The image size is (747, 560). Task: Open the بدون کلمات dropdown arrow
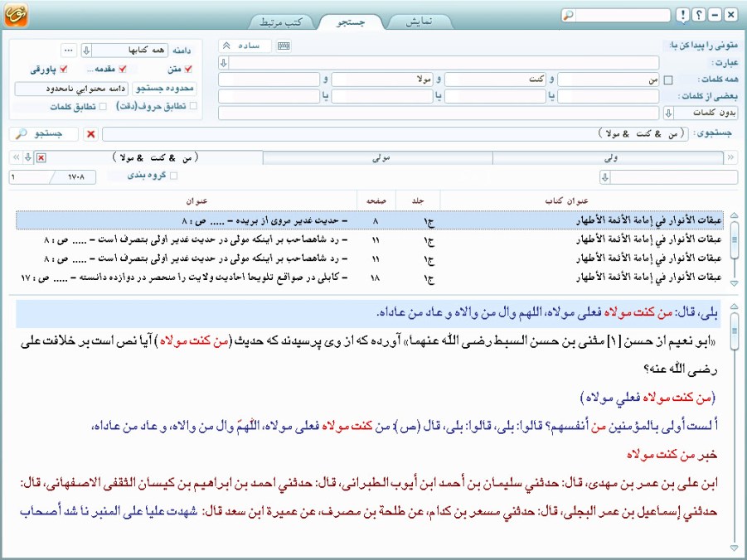[668, 113]
